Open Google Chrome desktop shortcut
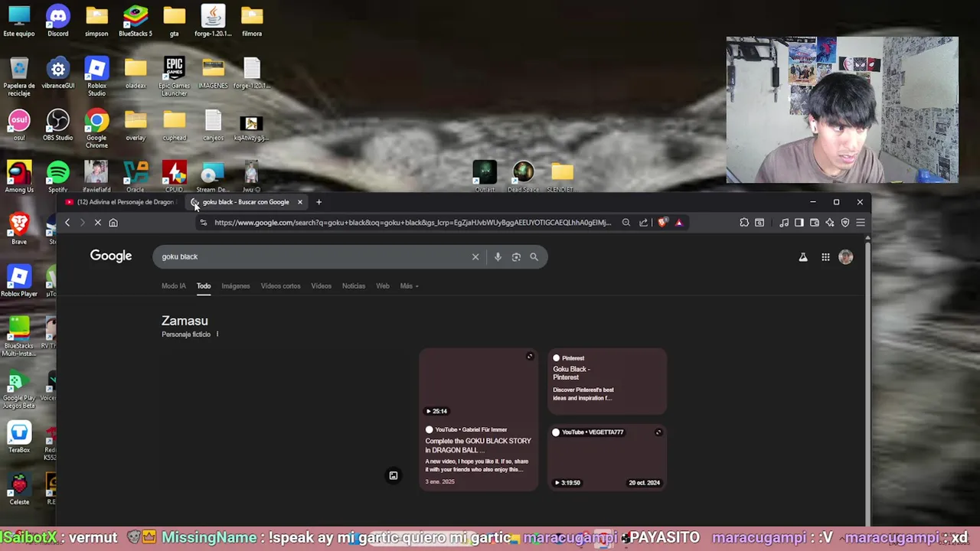 pos(96,129)
